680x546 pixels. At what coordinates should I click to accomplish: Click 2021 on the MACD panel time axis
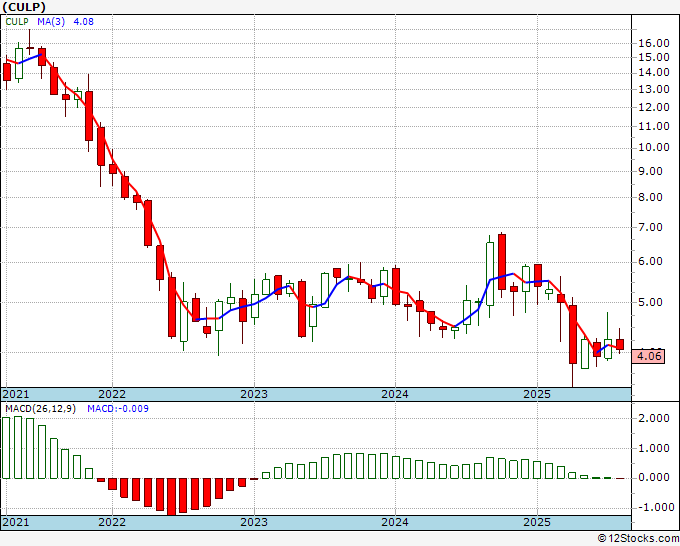(16, 522)
